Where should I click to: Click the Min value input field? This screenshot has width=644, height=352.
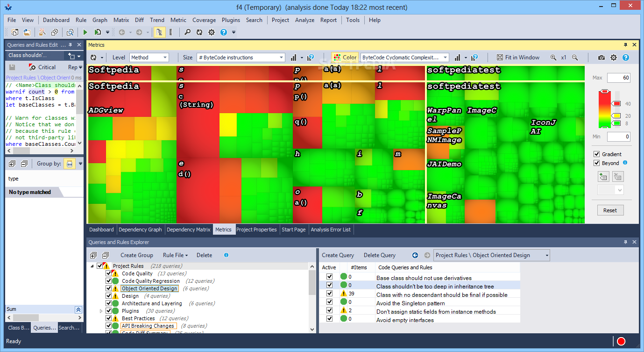(618, 137)
